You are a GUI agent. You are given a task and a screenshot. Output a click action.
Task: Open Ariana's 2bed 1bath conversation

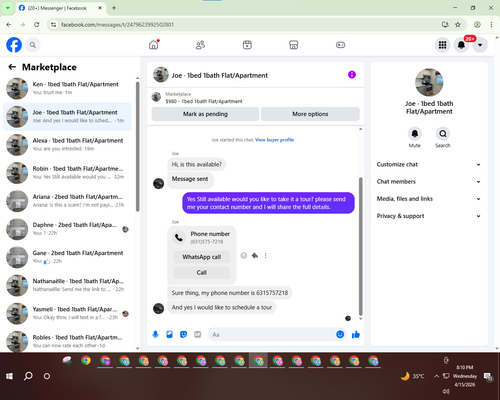click(x=67, y=201)
